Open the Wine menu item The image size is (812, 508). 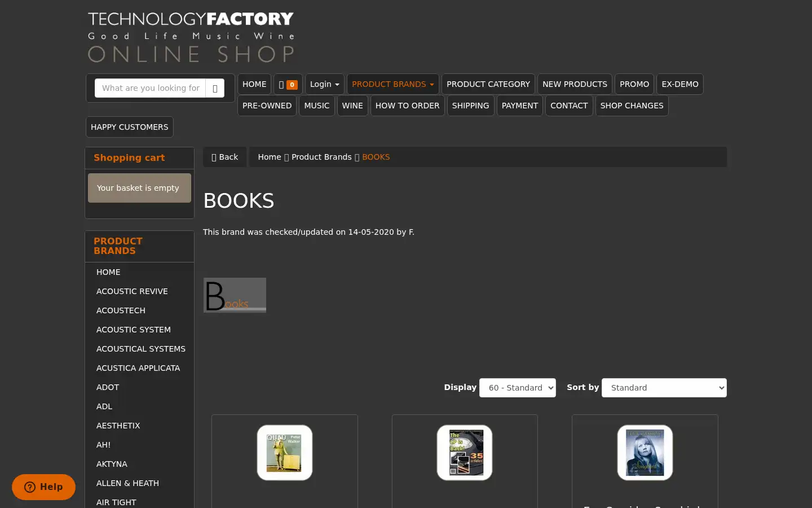[352, 106]
